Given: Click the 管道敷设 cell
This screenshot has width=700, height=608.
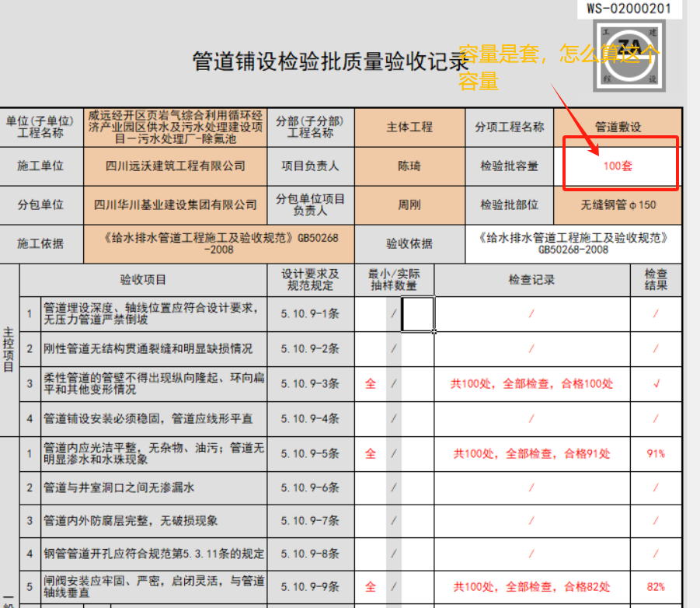Looking at the screenshot, I should tap(618, 128).
